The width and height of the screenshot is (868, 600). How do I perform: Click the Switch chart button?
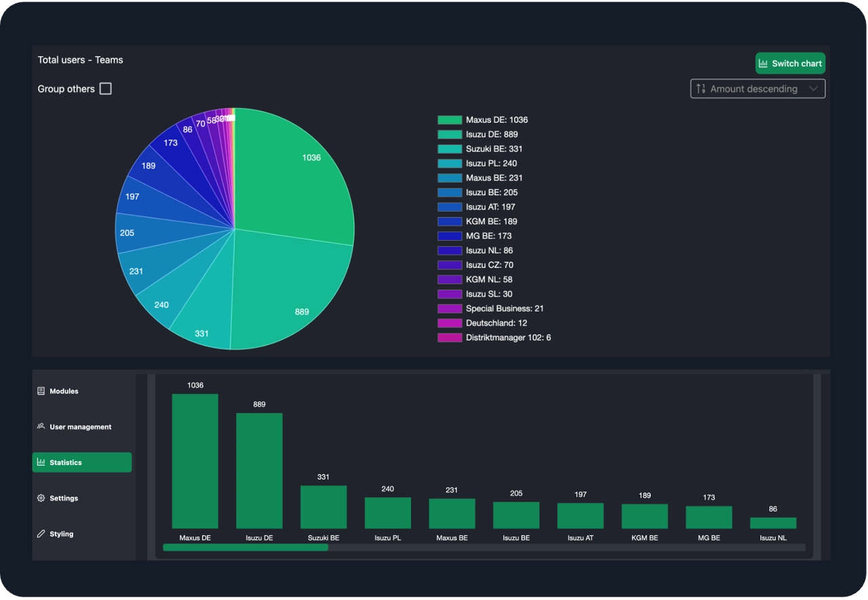click(x=790, y=63)
